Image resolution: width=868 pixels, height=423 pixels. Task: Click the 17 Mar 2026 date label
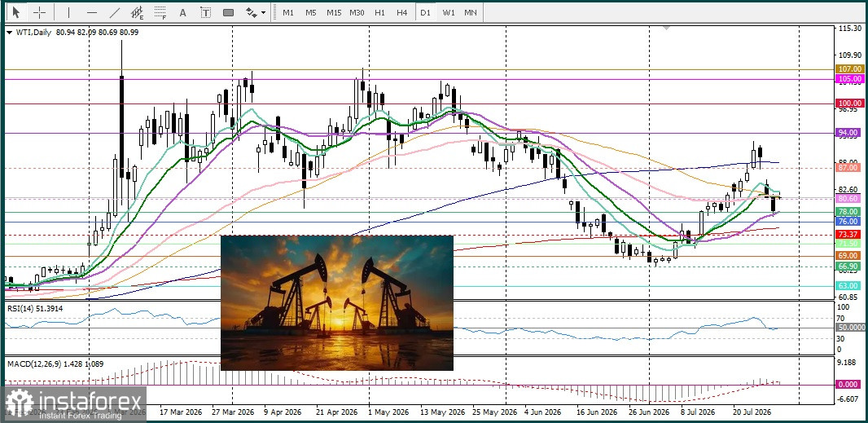pyautogui.click(x=180, y=412)
